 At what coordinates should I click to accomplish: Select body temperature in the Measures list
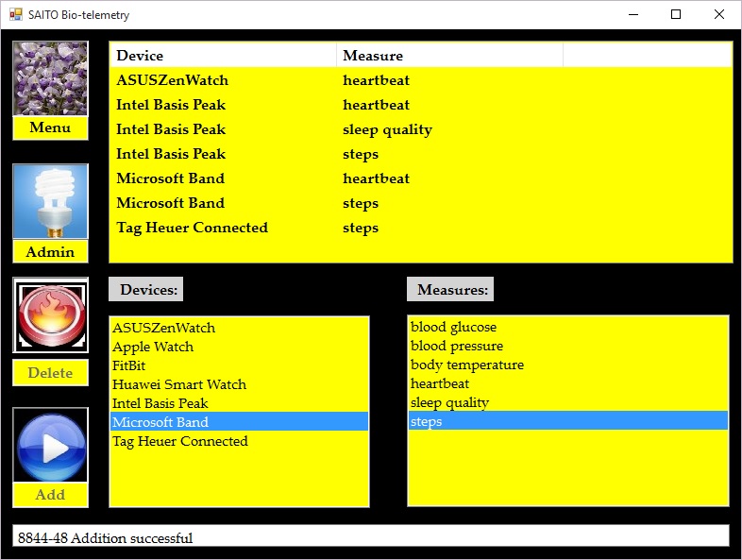(x=467, y=365)
